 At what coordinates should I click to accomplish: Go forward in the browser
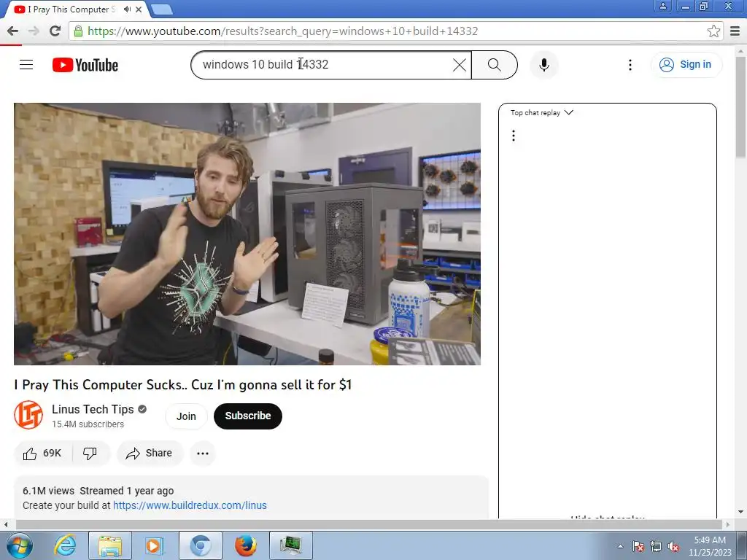tap(34, 31)
